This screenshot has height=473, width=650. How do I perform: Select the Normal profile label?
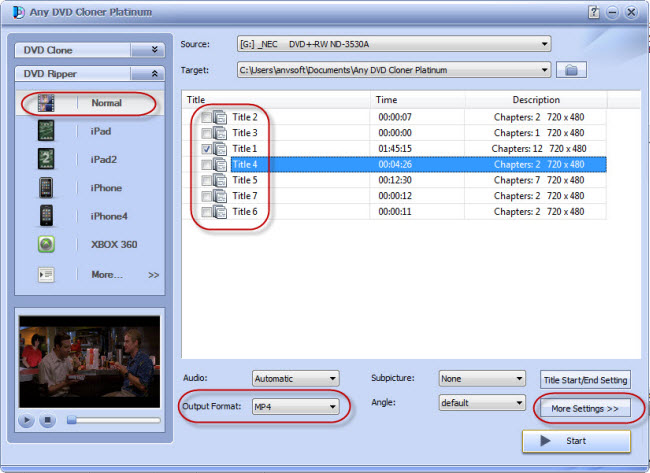(107, 103)
